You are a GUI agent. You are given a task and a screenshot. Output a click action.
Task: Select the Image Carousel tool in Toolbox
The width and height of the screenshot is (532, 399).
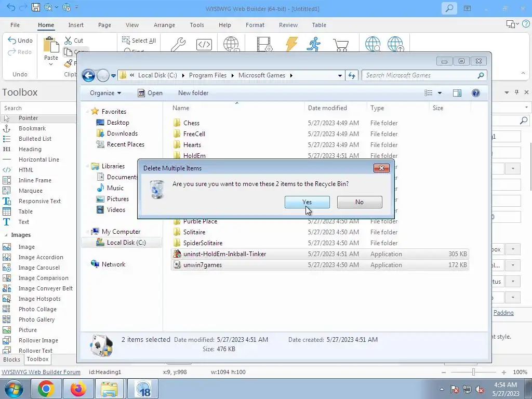tap(39, 268)
